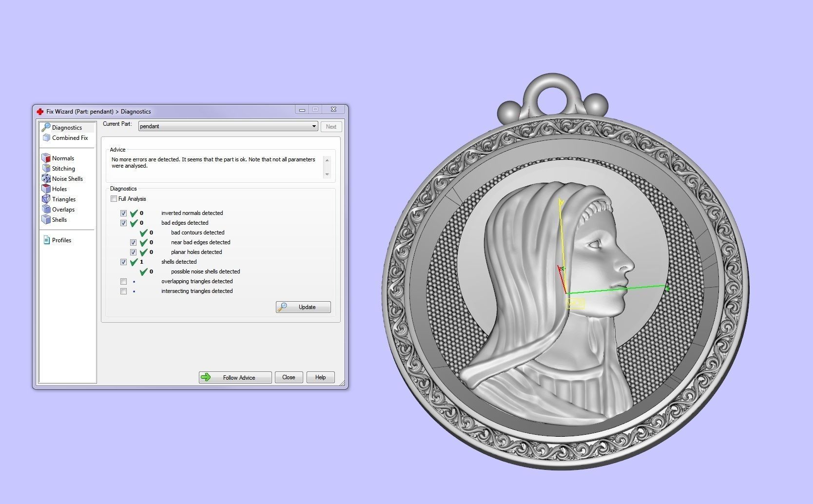Open the Holes page label
Screen dimensions: 813x504
click(59, 189)
